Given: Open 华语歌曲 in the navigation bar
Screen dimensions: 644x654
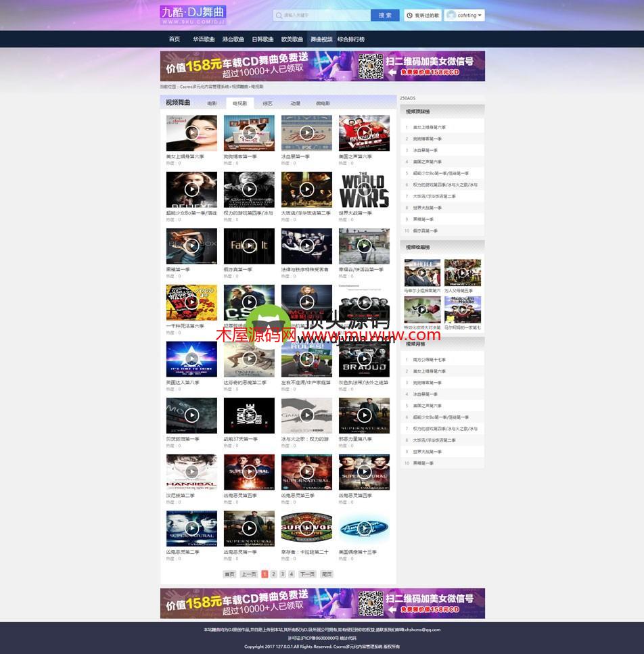Looking at the screenshot, I should 204,39.
